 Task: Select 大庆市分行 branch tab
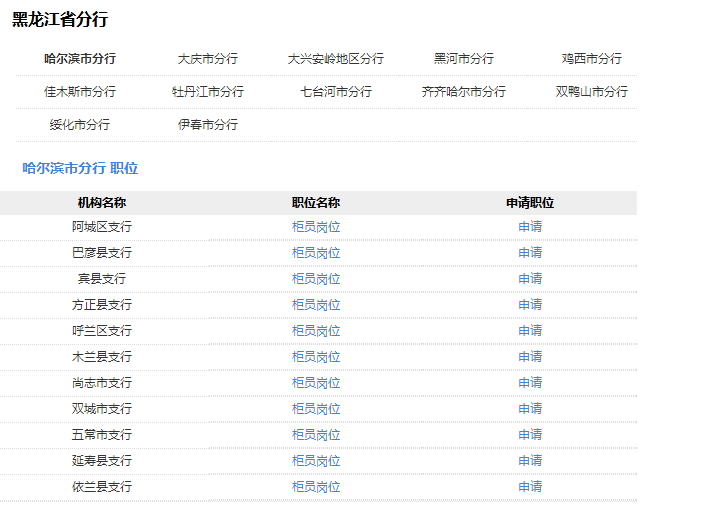[x=207, y=59]
